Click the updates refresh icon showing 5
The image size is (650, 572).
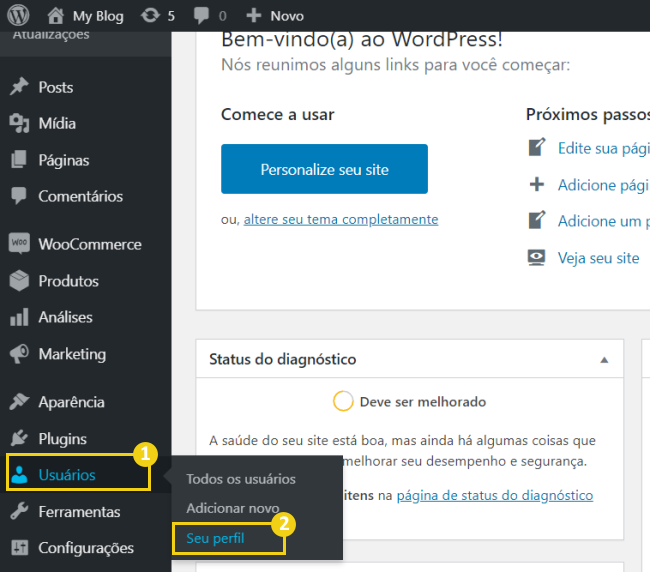[150, 16]
